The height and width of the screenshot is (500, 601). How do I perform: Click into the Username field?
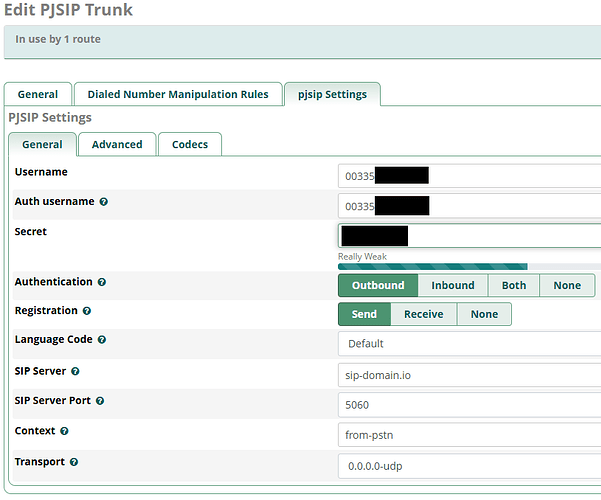click(x=470, y=176)
